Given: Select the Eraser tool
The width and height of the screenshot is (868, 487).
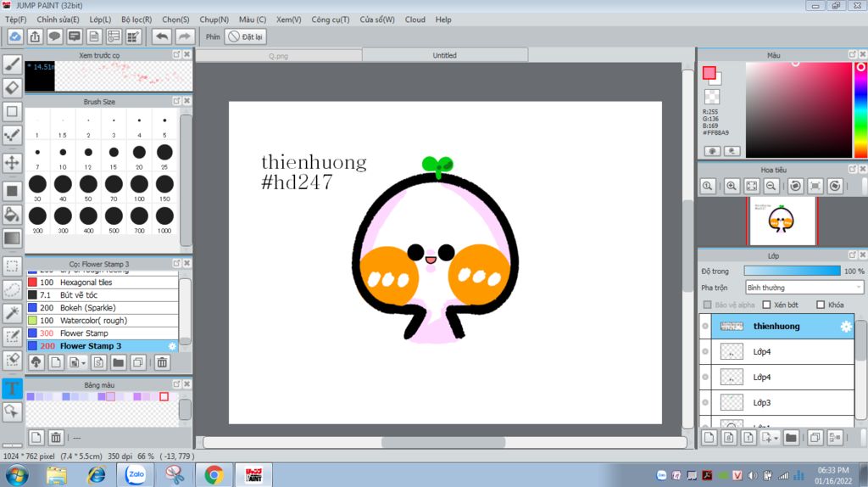Looking at the screenshot, I should pos(12,87).
